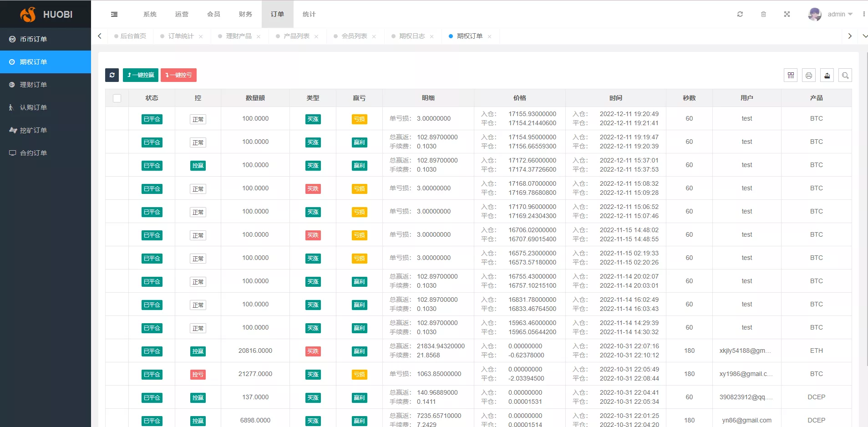This screenshot has width=868, height=427.
Task: Toggle fullscreen using the header icon
Action: pyautogui.click(x=787, y=14)
